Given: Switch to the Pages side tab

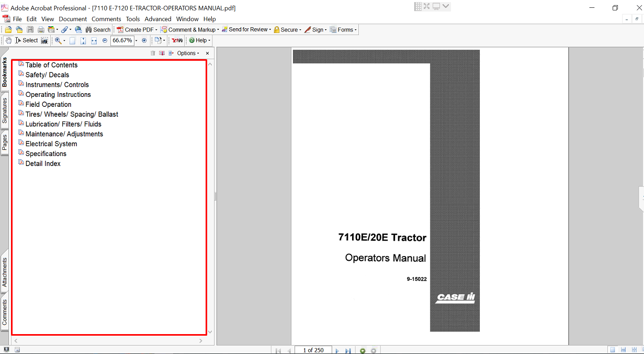Looking at the screenshot, I should point(5,142).
